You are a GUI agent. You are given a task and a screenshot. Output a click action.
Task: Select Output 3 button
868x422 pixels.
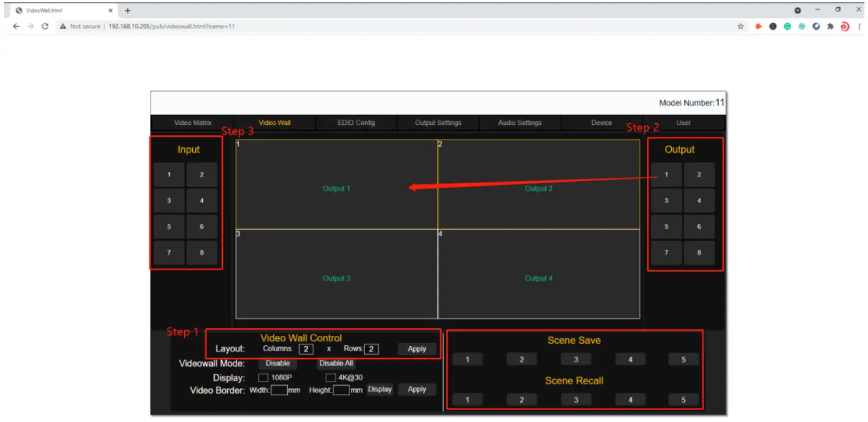666,201
